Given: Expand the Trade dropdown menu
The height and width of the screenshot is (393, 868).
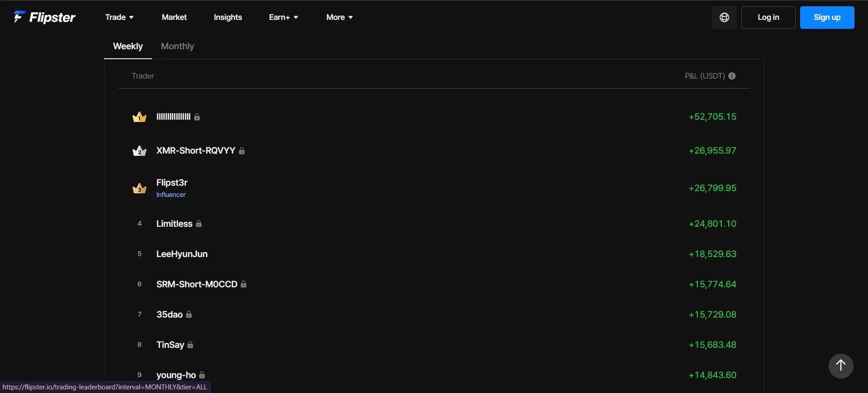Looking at the screenshot, I should tap(119, 17).
